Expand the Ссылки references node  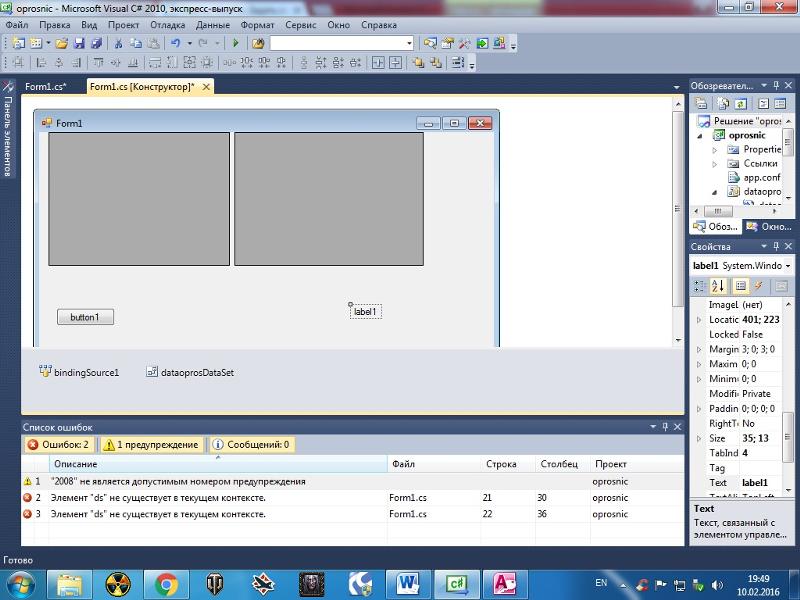[715, 163]
